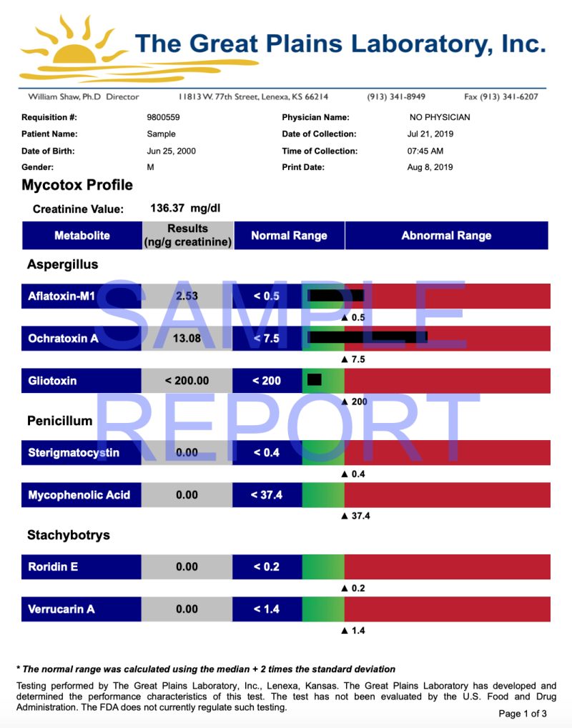
Task: Select the lab name heading text
Action: 340,44
